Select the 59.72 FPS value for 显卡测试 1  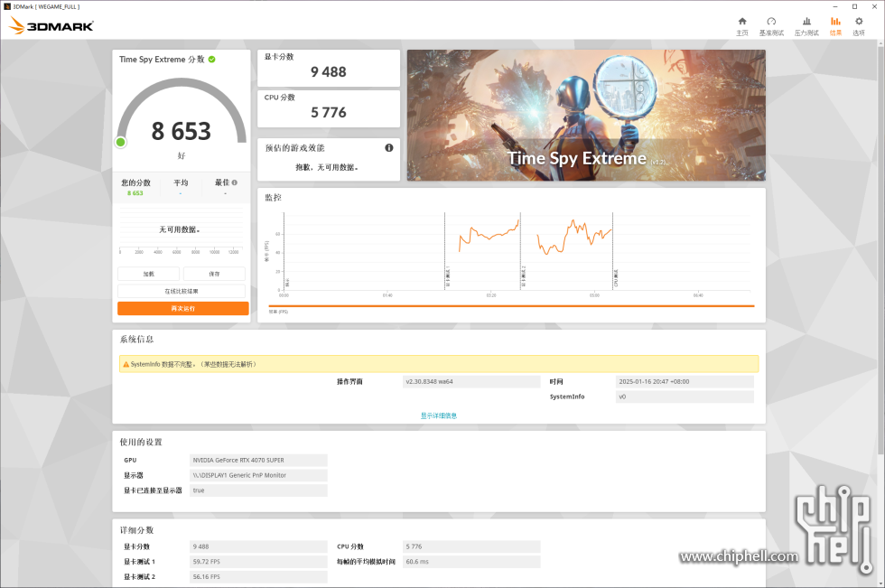(258, 562)
